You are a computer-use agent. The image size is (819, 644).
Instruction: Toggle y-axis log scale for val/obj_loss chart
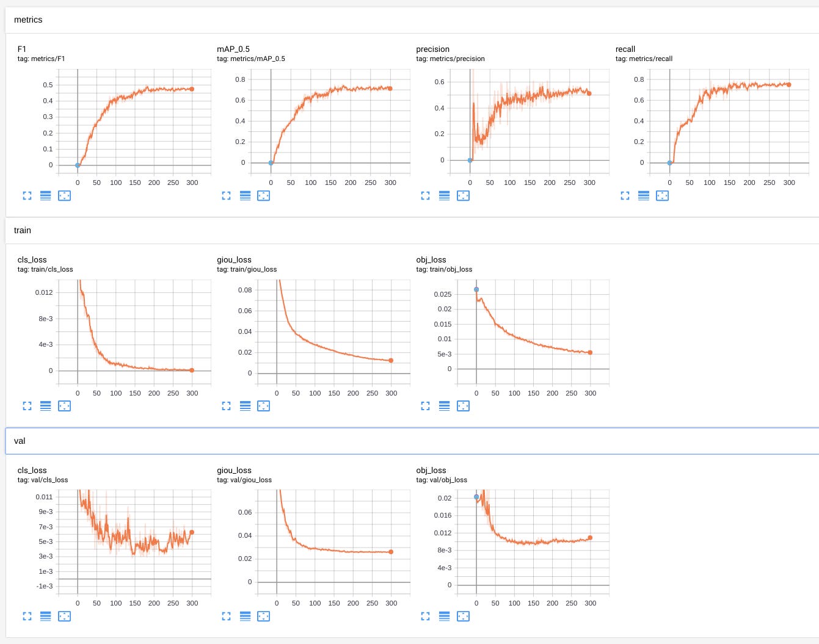pyautogui.click(x=445, y=617)
